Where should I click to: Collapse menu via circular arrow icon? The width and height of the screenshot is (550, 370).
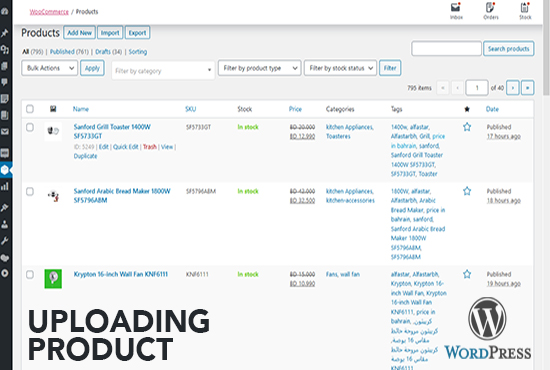point(5,273)
